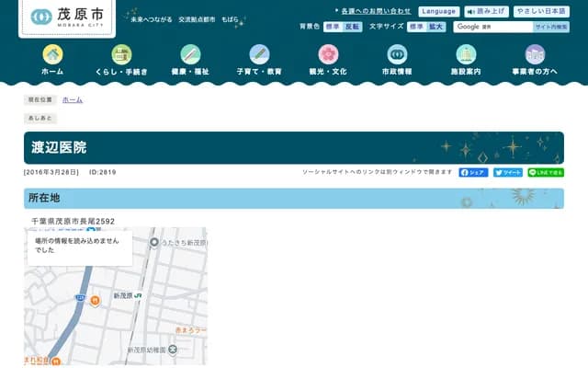
Task: Send the page using LINEで送る button
Action: click(546, 172)
